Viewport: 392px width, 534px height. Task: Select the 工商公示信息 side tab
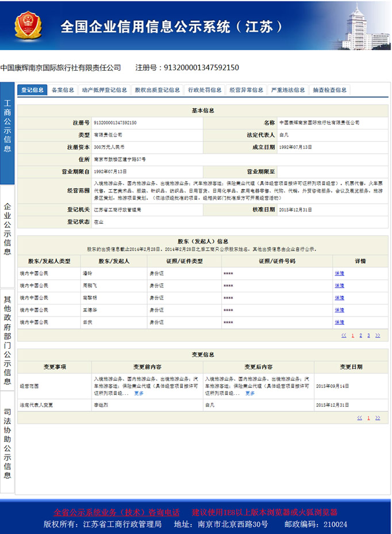click(x=7, y=133)
